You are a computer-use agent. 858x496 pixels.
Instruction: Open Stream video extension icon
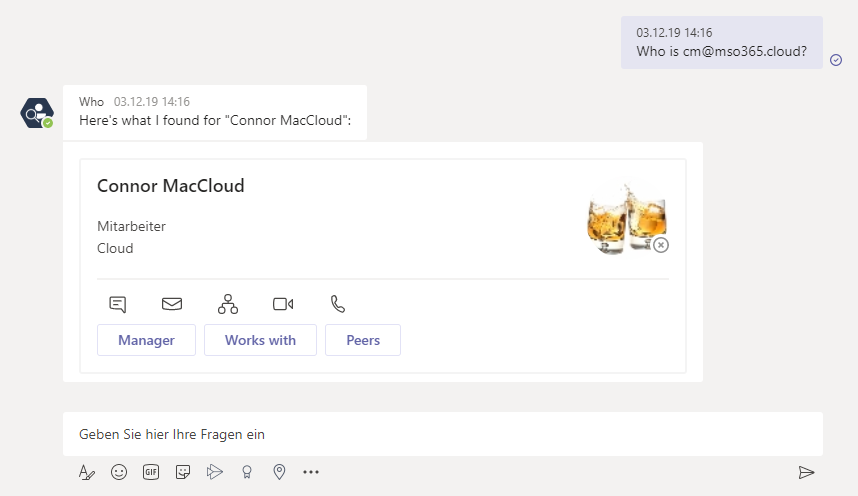pos(214,472)
